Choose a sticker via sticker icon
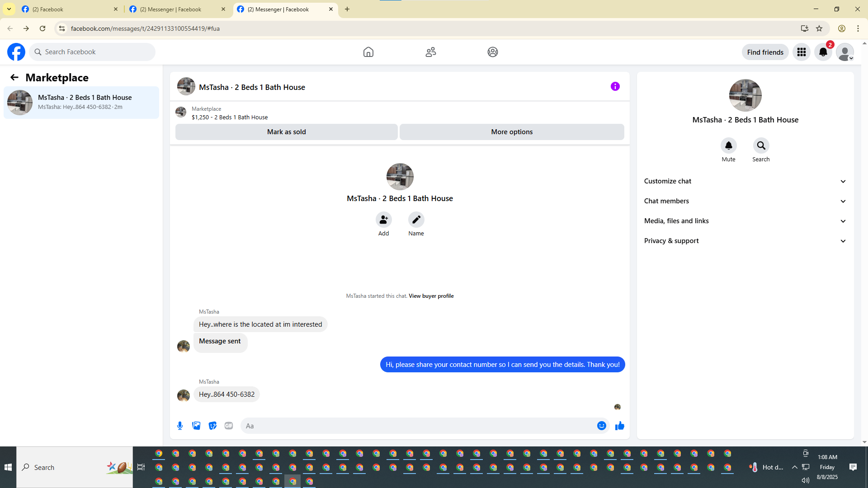The width and height of the screenshot is (868, 488). coord(212,426)
